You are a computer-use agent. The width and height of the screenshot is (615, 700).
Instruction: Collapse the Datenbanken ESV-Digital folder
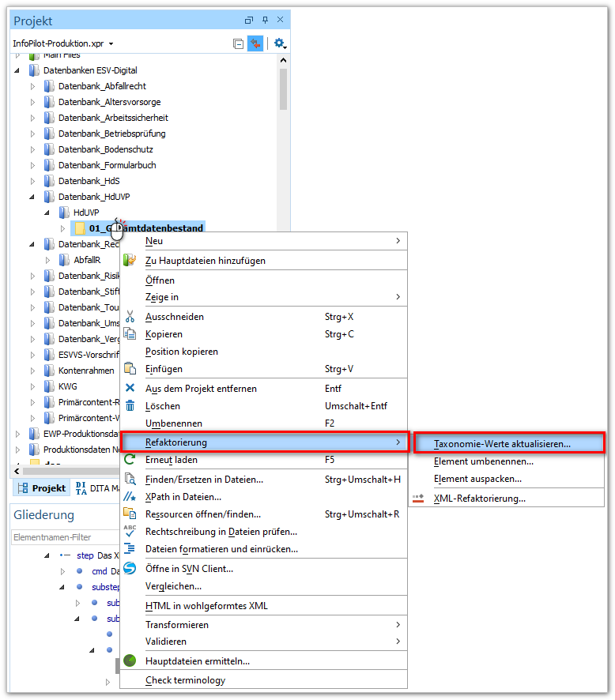click(17, 70)
